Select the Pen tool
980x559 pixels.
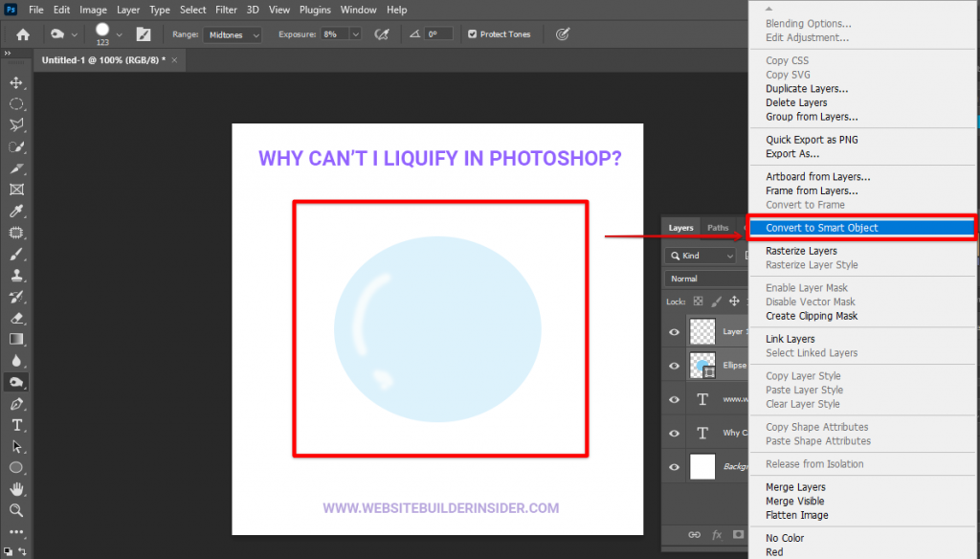pos(13,403)
